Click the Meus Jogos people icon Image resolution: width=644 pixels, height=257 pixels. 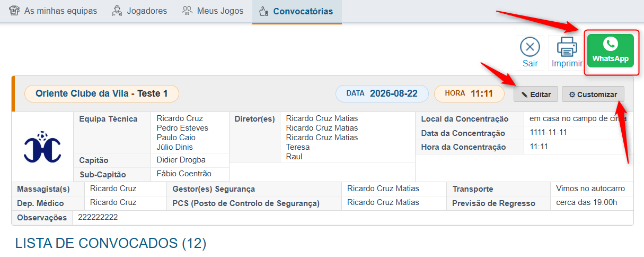(187, 11)
